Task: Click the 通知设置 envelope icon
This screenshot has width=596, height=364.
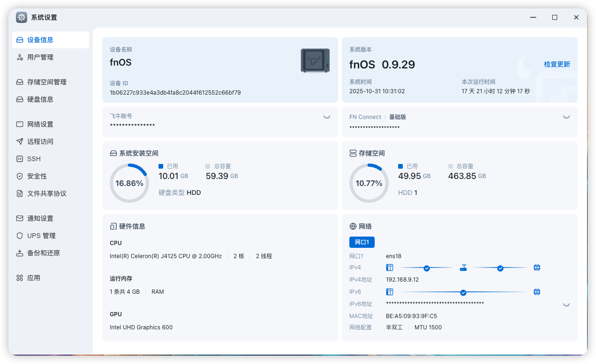Action: tap(20, 218)
